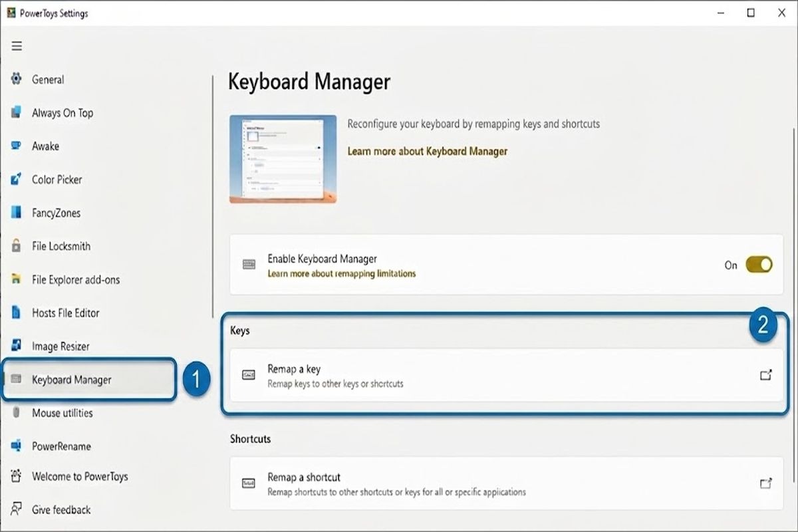Click the Keyboard Manager preview thumbnail
Image resolution: width=798 pixels, height=532 pixels.
click(283, 159)
